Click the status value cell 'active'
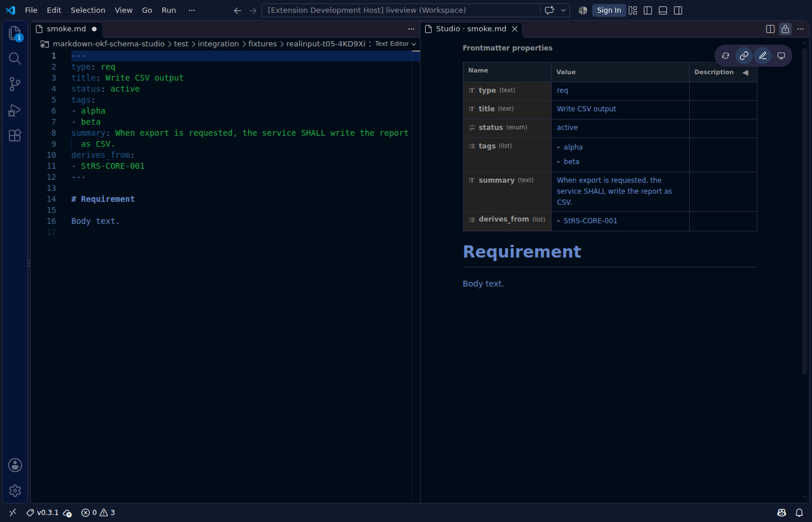Viewport: 812px width, 522px height. tap(620, 128)
